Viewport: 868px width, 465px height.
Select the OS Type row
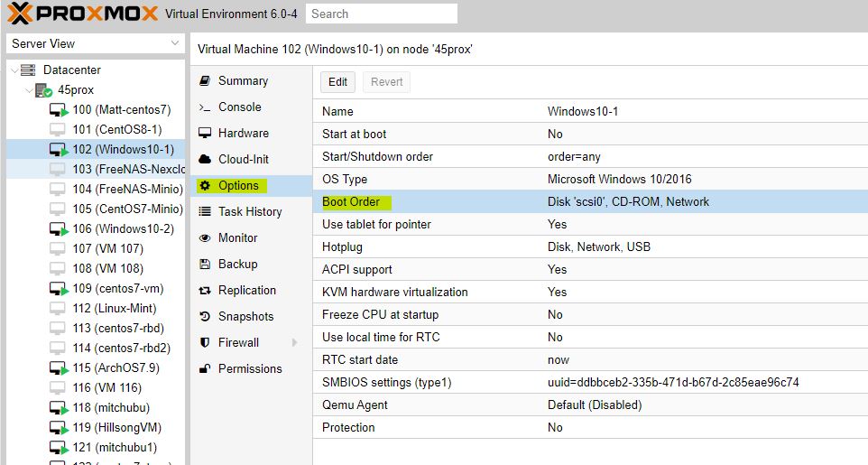[x=590, y=179]
